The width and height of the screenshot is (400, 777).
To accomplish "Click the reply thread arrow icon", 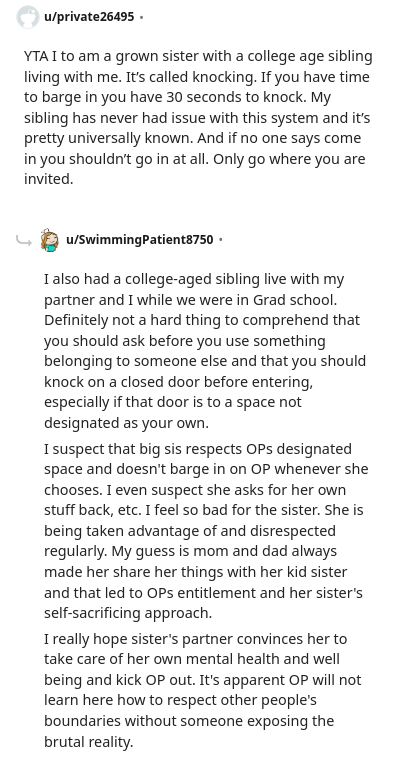I will [23, 241].
